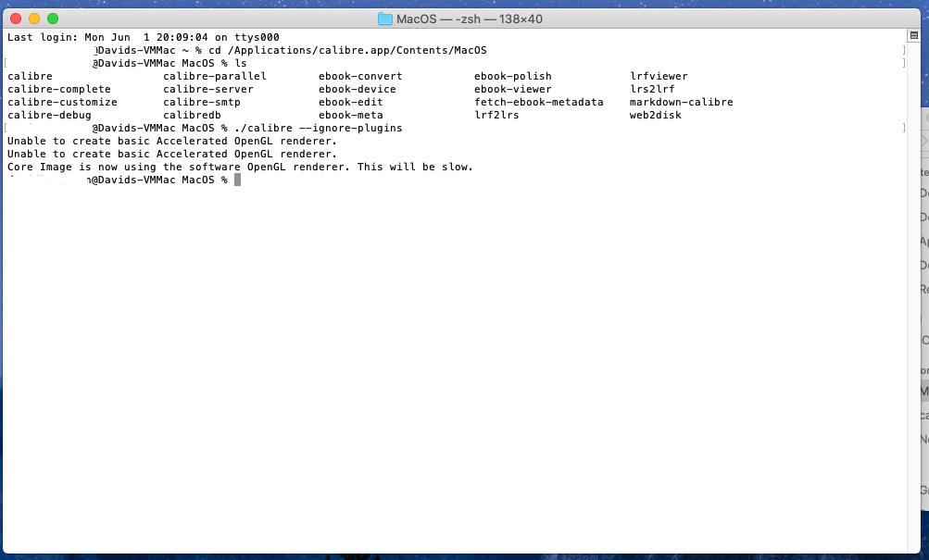
Task: Click the './calibre --ignore-plugins' command text
Action: point(319,129)
